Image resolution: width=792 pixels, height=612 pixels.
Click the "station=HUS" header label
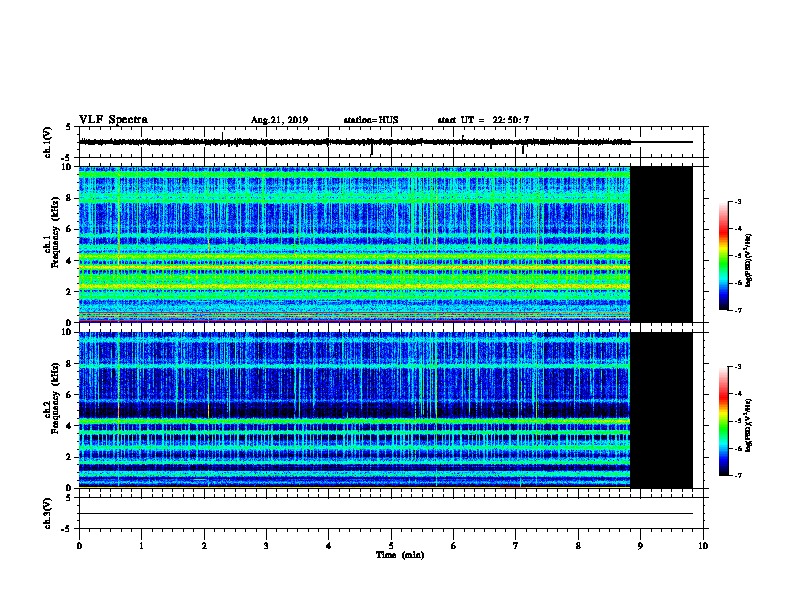coord(371,120)
